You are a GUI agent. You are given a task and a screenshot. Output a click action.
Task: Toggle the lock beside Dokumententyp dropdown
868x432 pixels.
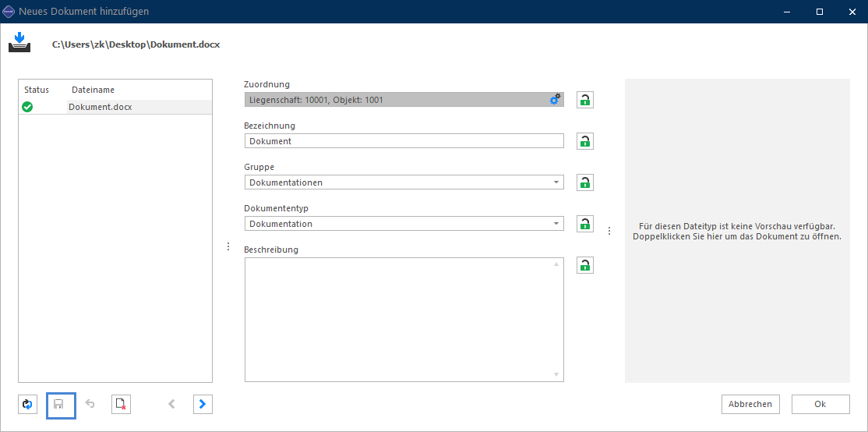point(585,224)
